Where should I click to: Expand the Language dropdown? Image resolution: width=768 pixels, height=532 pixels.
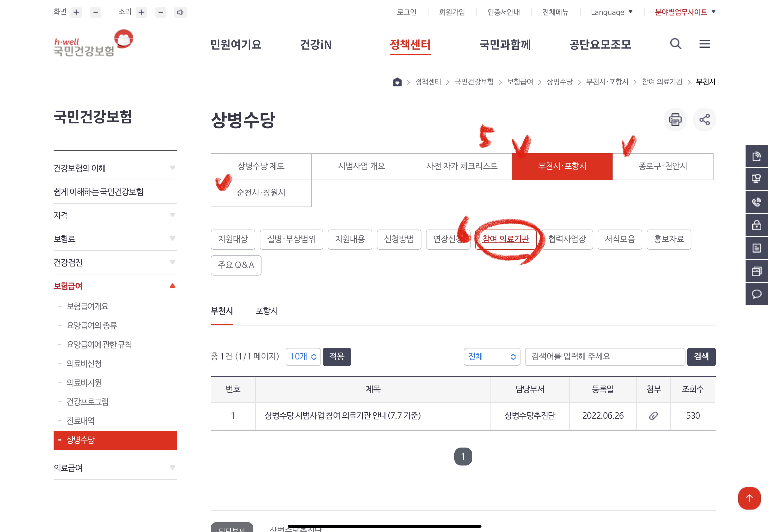tap(611, 12)
